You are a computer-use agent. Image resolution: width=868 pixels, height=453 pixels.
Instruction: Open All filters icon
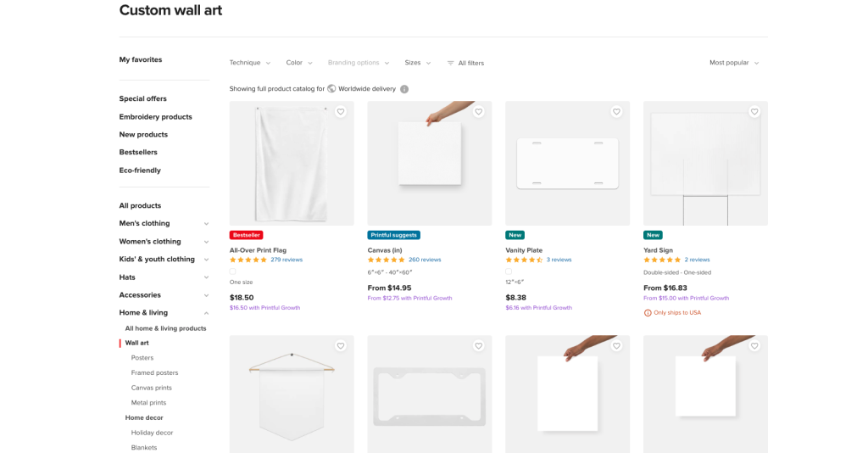[451, 63]
